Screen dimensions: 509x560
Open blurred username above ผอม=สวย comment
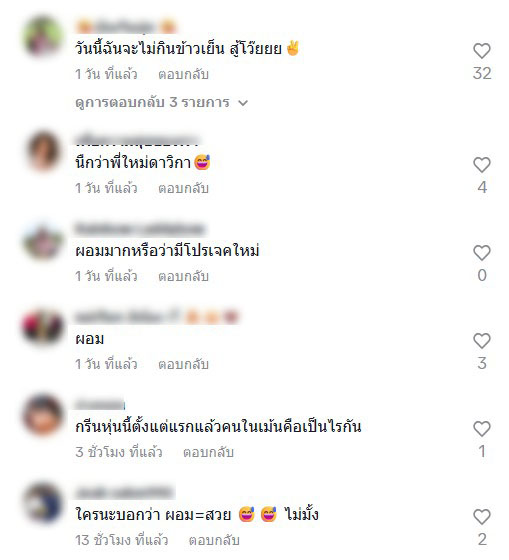(x=124, y=492)
